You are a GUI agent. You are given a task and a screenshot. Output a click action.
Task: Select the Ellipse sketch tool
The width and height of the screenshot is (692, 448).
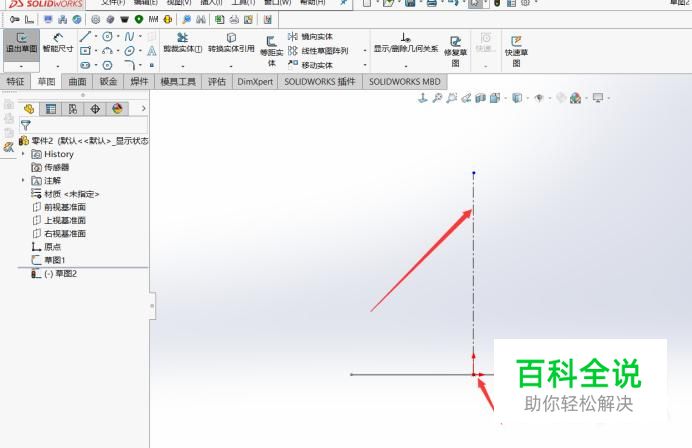(x=129, y=51)
